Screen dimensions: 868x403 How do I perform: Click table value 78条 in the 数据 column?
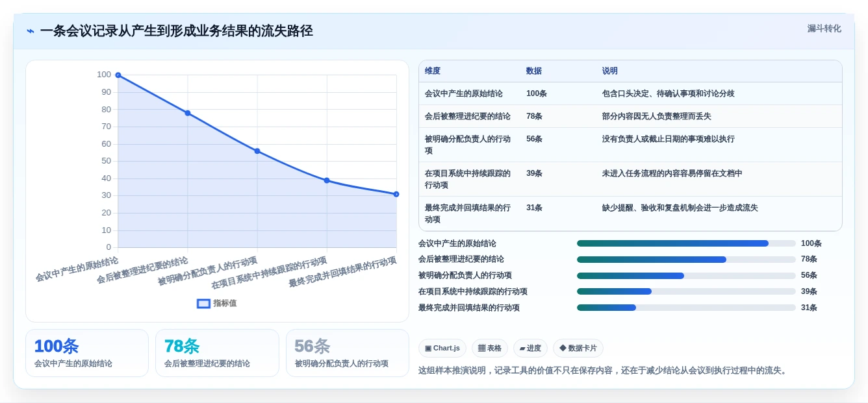(x=535, y=116)
